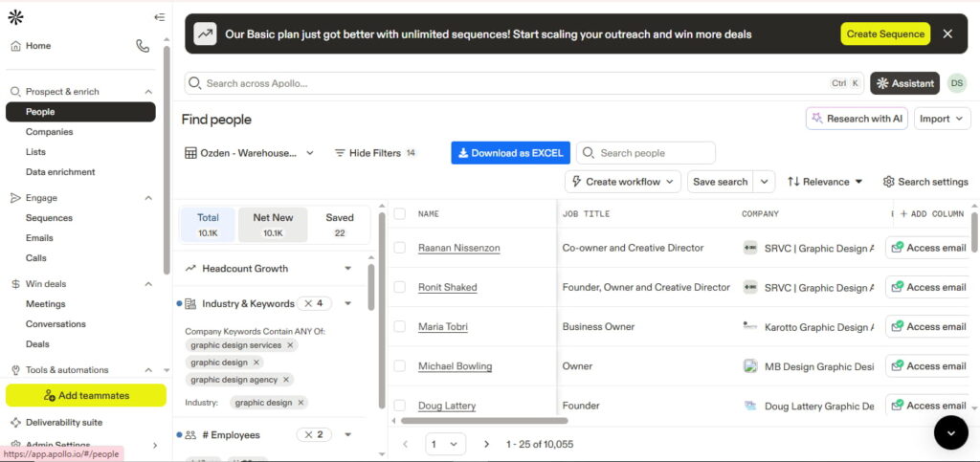Go to the next results page arrow
This screenshot has width=980, height=462.
pyautogui.click(x=486, y=444)
